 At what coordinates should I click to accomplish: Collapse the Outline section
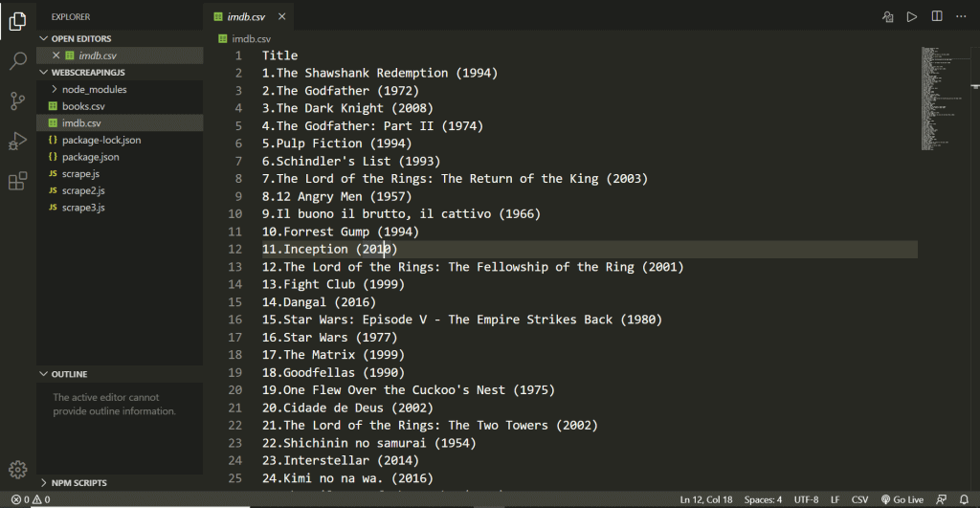[x=120, y=374]
